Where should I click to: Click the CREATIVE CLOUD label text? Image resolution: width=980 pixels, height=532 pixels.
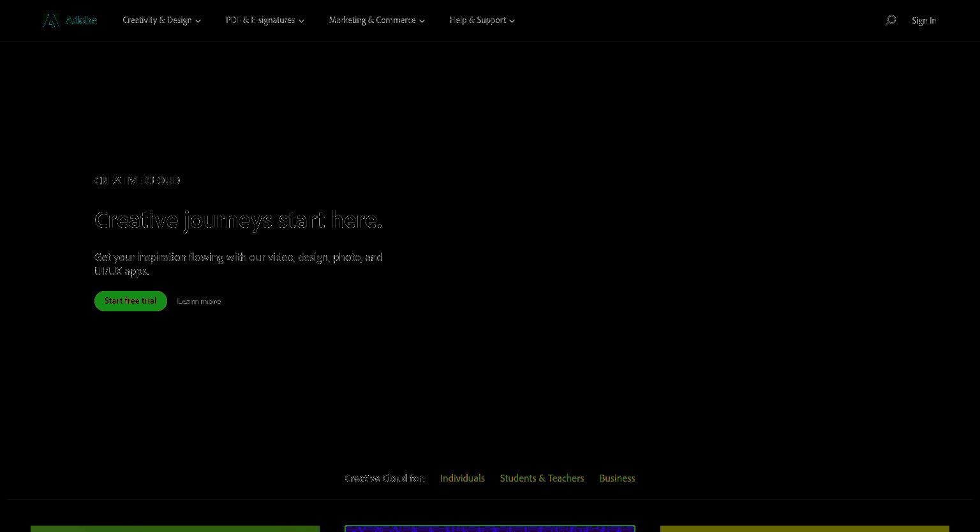pyautogui.click(x=137, y=181)
